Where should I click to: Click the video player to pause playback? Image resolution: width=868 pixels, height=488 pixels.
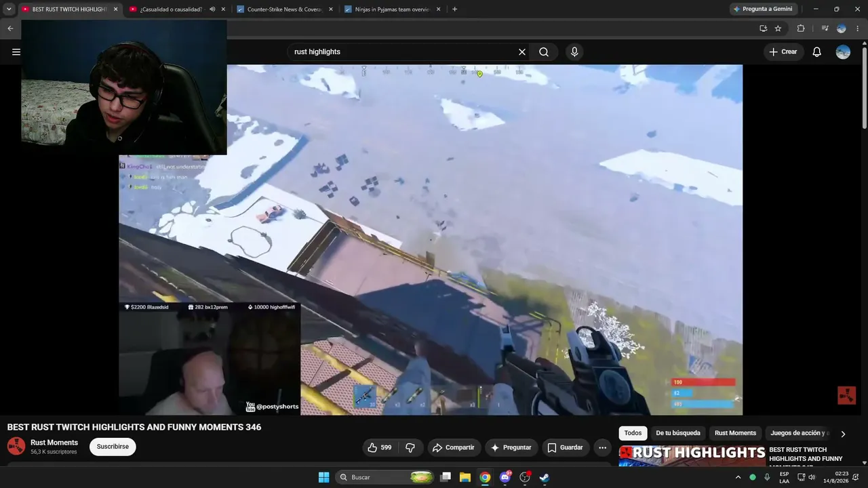point(431,240)
